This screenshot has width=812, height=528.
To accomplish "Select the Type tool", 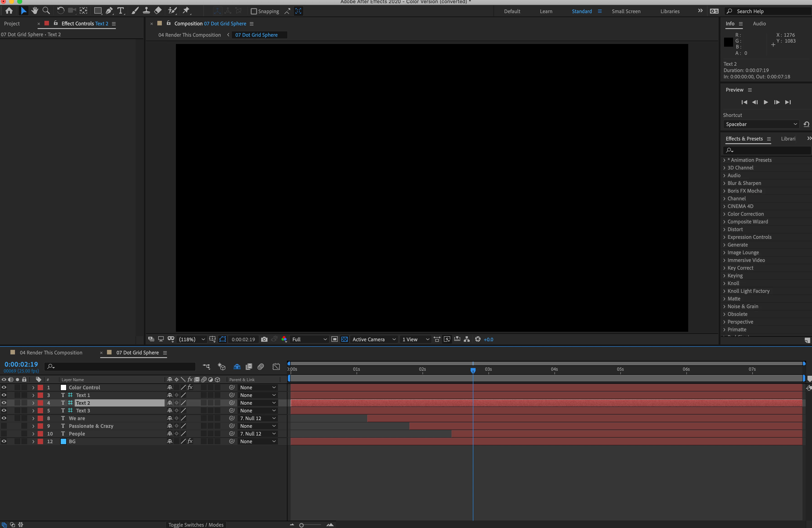I will point(121,11).
